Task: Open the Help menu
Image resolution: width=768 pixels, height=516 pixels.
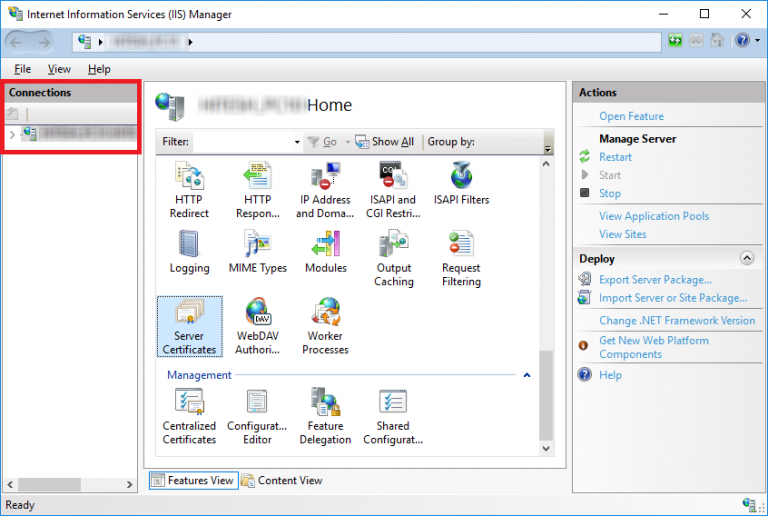Action: point(99,69)
